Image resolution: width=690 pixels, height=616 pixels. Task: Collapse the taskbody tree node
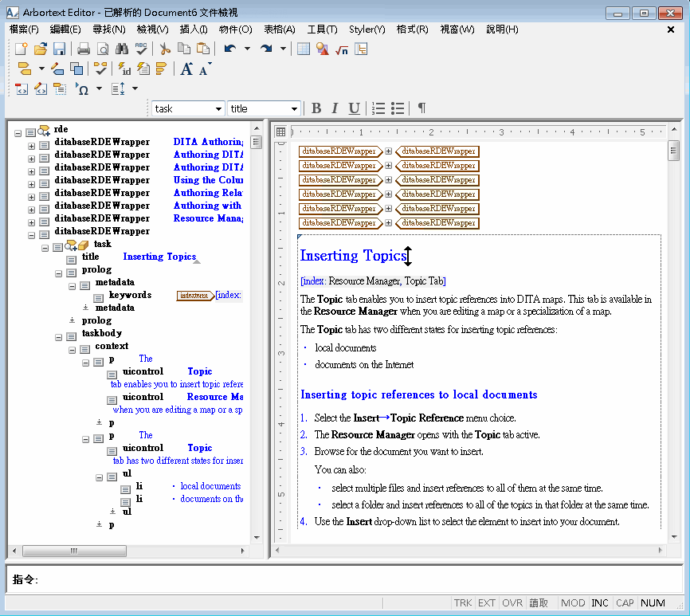[x=58, y=337]
